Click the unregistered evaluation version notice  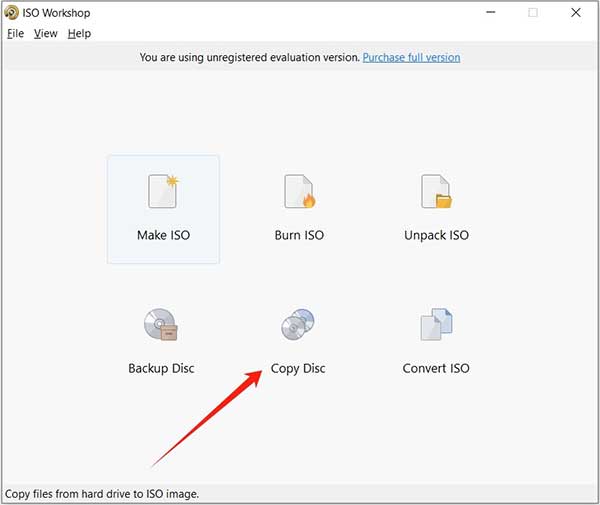click(249, 57)
